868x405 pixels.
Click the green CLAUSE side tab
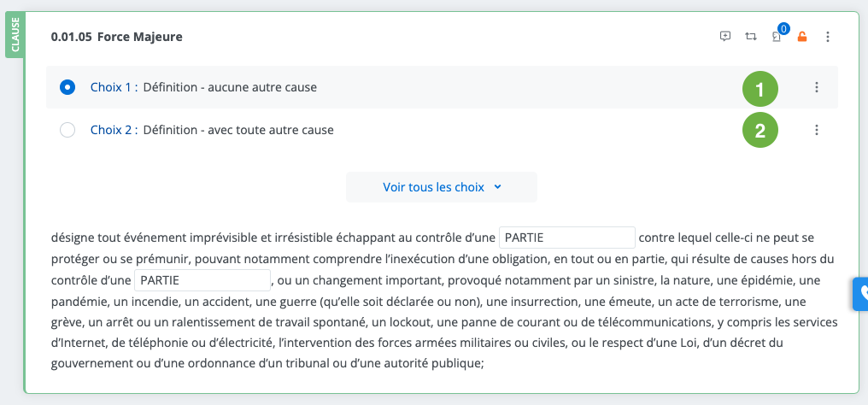[x=15, y=36]
